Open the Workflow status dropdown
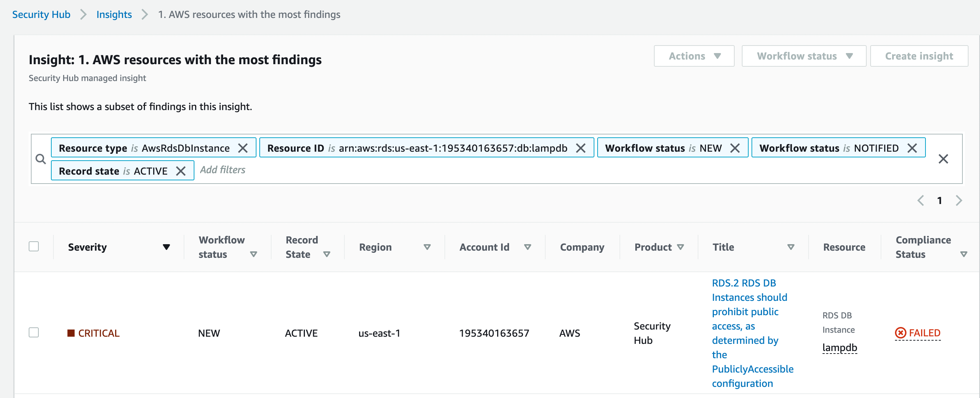 pyautogui.click(x=804, y=56)
